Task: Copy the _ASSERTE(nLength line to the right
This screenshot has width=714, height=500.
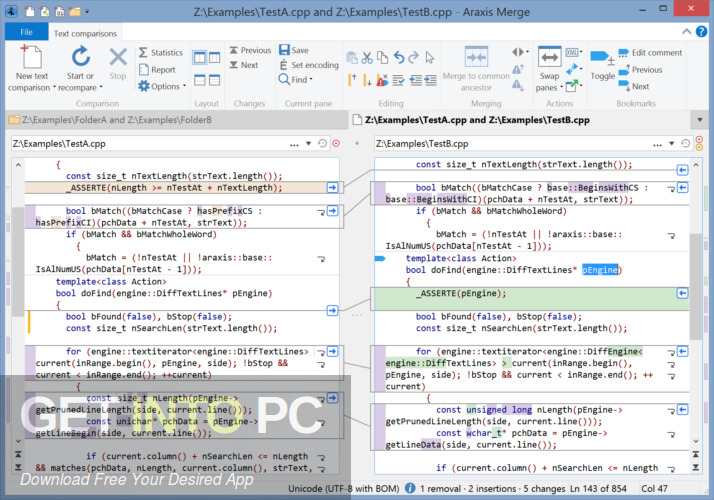Action: coord(332,188)
